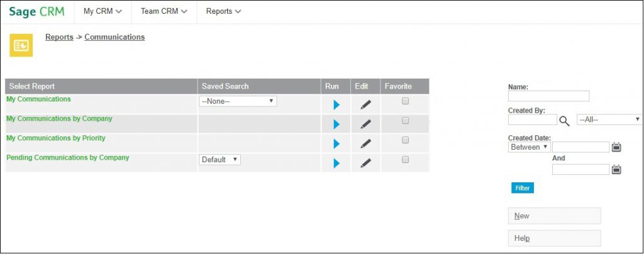Viewport: 644px width, 254px height.
Task: Run My Communications by Company report
Action: coord(336,124)
